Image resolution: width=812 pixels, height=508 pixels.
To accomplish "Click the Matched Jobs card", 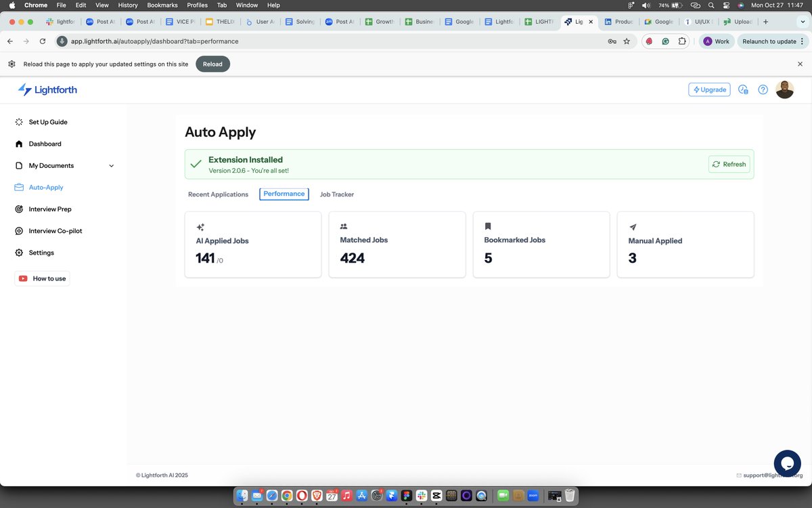I will pos(397,245).
